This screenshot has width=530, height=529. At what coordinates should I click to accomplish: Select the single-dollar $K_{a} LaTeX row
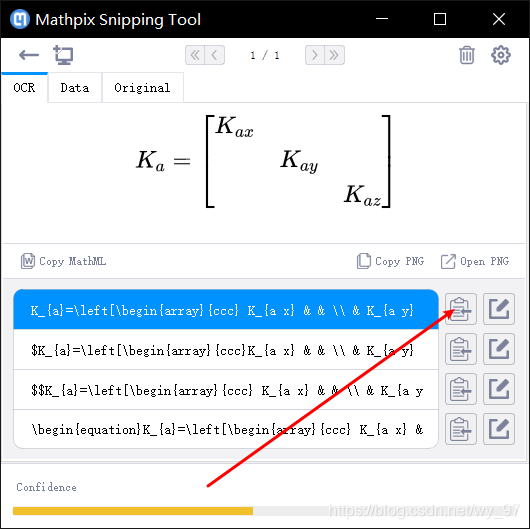pos(226,350)
